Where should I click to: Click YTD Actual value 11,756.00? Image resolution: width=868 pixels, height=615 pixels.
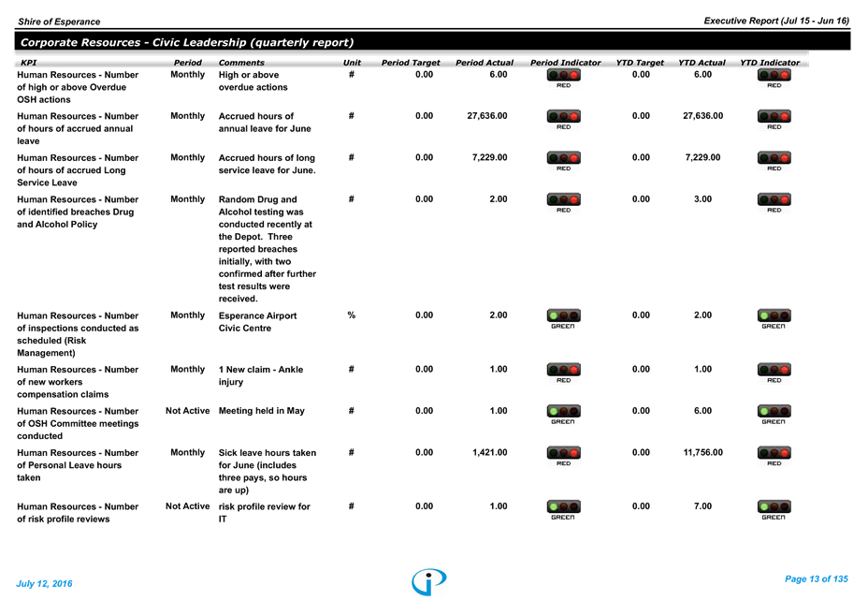pyautogui.click(x=703, y=452)
